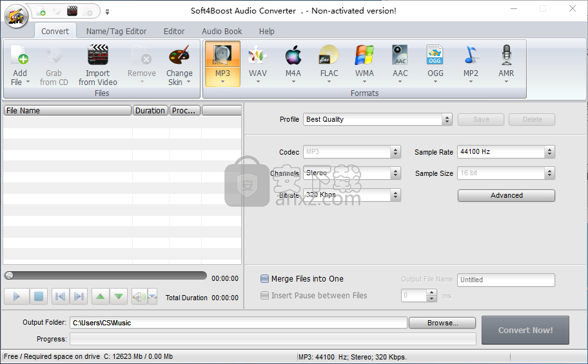Move file down with green down arrow

(119, 296)
